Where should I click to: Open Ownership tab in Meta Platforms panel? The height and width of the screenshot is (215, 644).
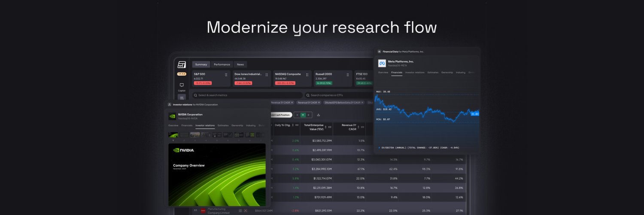[447, 72]
